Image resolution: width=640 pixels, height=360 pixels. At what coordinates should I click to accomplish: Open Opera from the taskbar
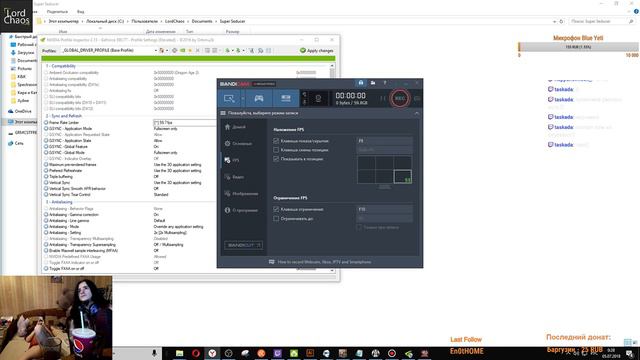(196, 353)
